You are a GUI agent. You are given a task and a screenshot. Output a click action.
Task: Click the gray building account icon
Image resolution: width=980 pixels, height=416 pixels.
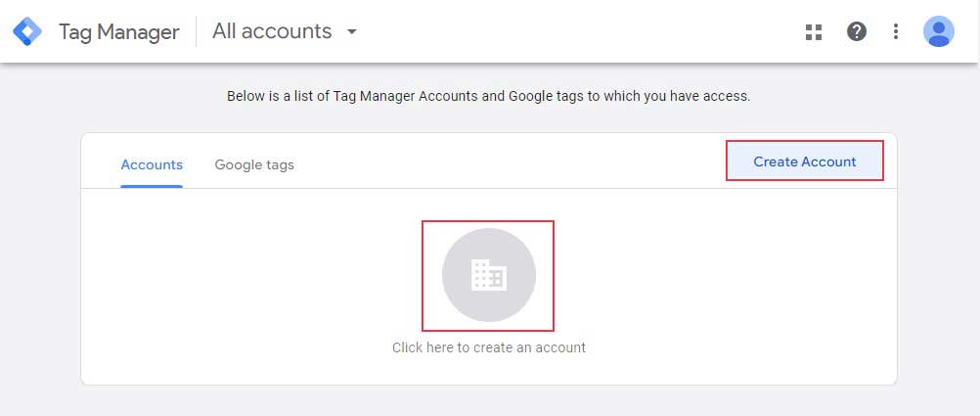(488, 275)
